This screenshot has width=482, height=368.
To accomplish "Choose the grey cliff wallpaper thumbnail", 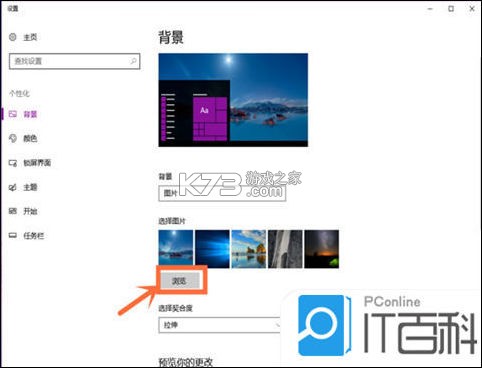I will [285, 249].
